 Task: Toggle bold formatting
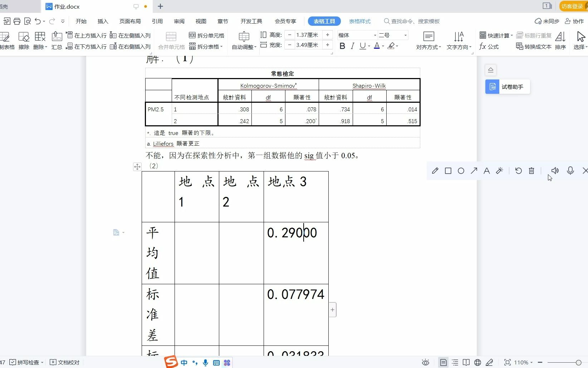[x=342, y=46]
